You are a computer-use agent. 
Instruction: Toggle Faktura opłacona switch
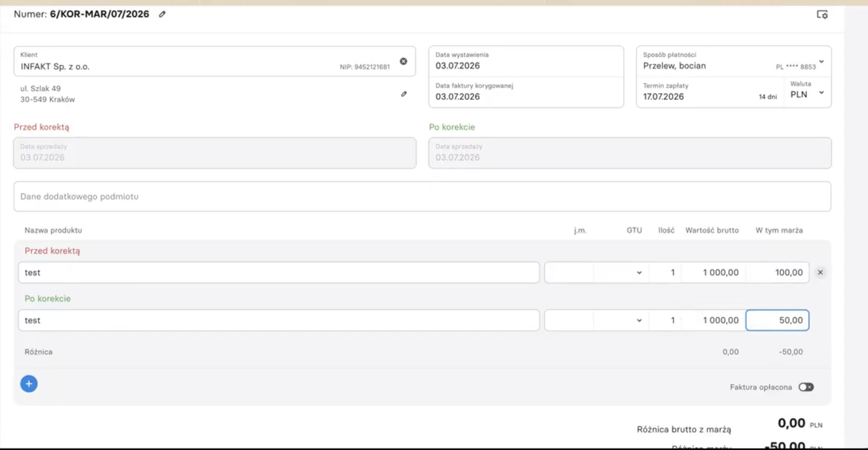point(806,387)
